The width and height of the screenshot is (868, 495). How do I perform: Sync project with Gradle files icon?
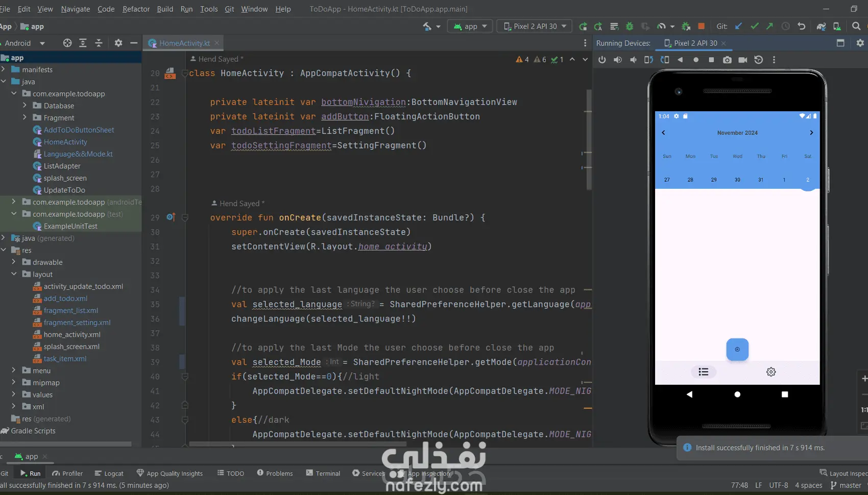pyautogui.click(x=821, y=27)
